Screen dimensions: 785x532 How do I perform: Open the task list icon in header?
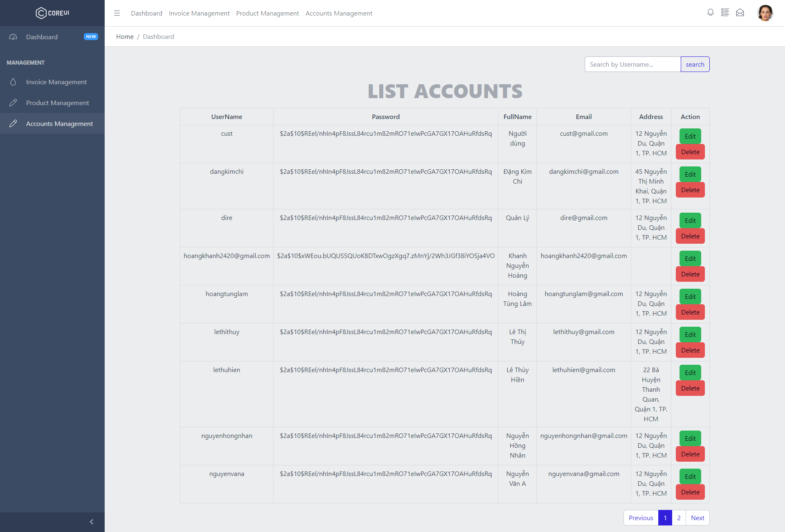725,13
